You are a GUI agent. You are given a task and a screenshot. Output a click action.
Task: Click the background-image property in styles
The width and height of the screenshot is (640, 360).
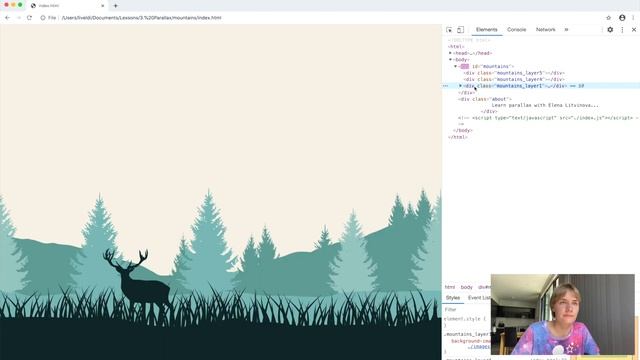[471, 341]
